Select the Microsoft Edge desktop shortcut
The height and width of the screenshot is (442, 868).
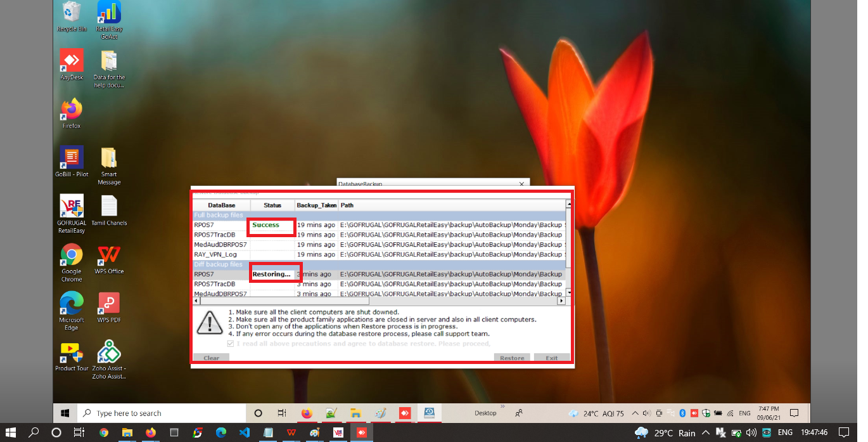(72, 311)
